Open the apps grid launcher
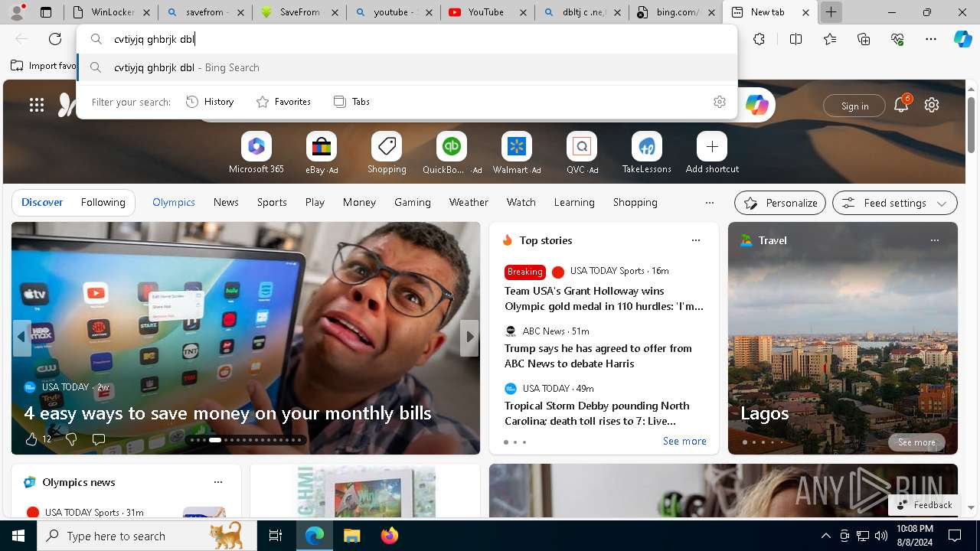980x551 pixels. click(37, 106)
